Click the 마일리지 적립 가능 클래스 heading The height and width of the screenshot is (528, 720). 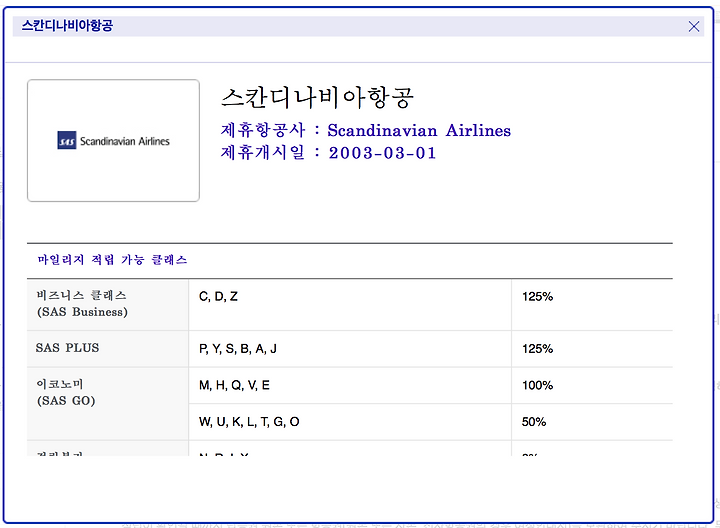coord(112,260)
